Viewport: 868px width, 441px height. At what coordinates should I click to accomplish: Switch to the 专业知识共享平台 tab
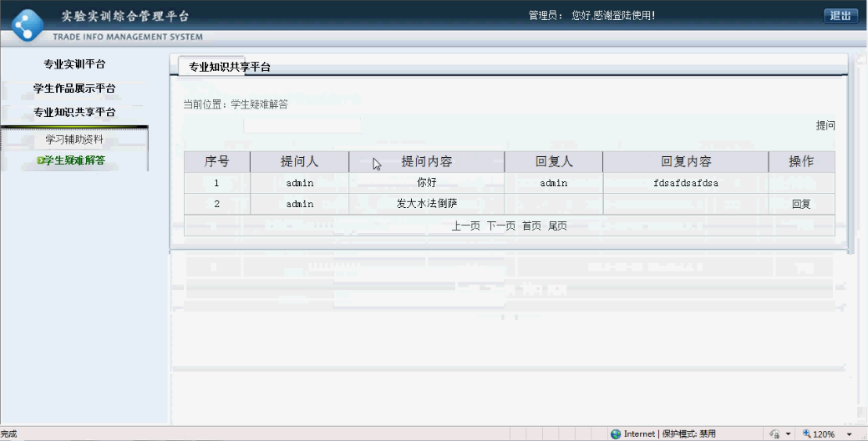point(229,67)
